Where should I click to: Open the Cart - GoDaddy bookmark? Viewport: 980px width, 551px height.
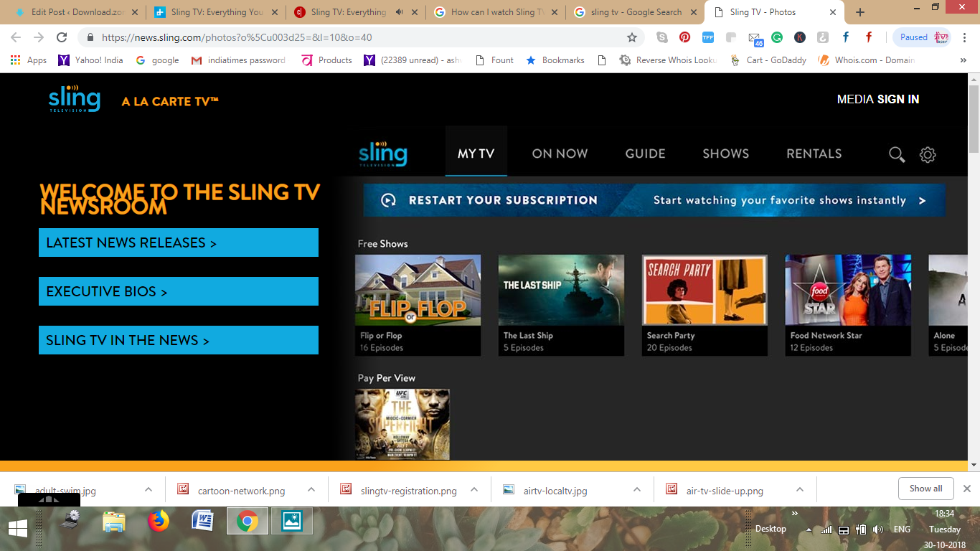(x=768, y=60)
